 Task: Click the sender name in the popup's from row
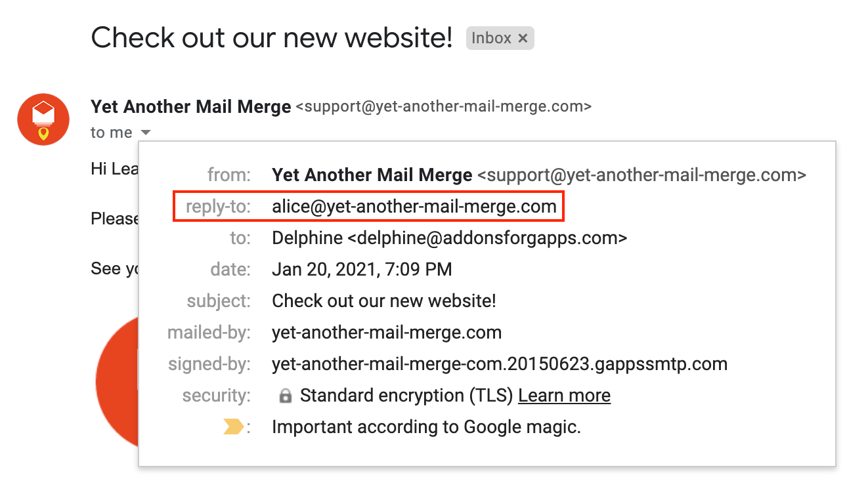pos(372,175)
